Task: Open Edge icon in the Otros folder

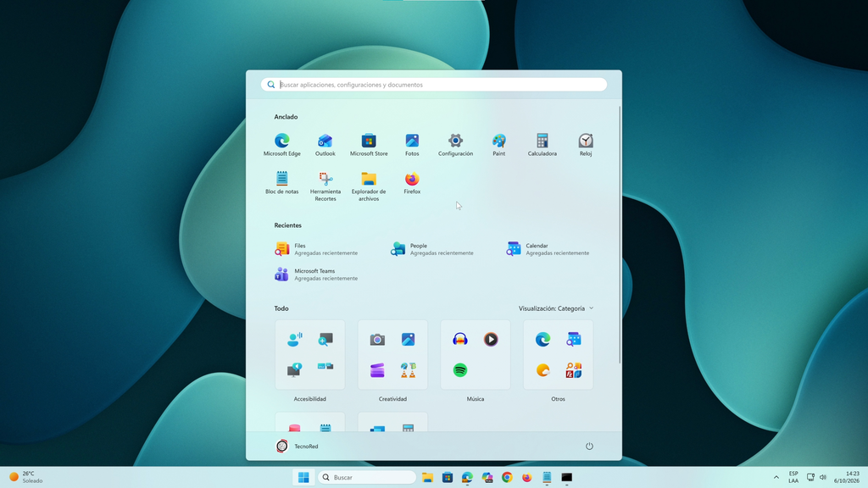Action: (543, 339)
